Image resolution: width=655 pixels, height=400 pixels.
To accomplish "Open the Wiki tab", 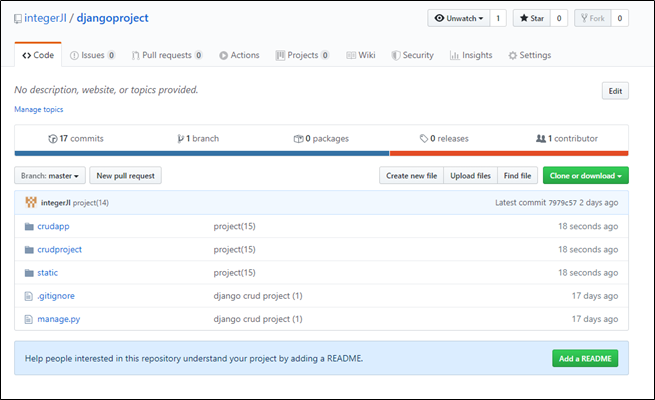I will click(x=361, y=55).
